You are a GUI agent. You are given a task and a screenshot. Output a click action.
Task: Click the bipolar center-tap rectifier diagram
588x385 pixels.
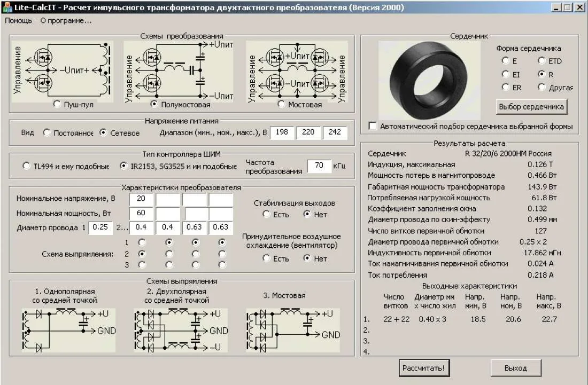(x=181, y=330)
